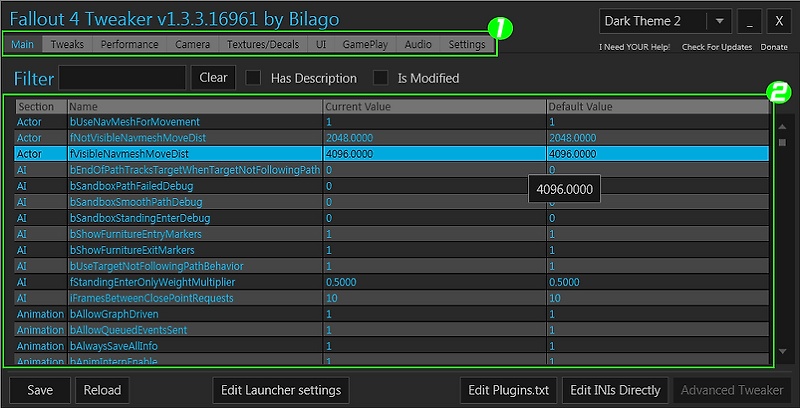800x408 pixels.
Task: Click the Save button
Action: point(40,391)
